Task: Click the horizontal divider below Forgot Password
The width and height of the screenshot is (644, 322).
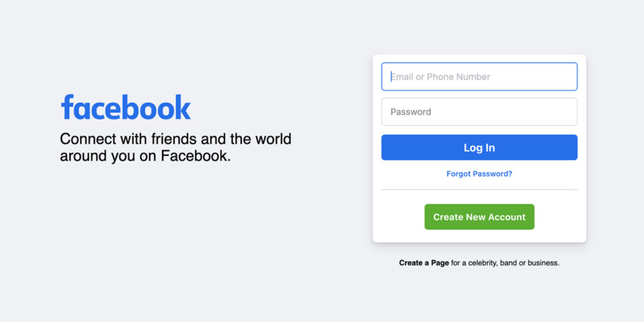Action: 479,190
